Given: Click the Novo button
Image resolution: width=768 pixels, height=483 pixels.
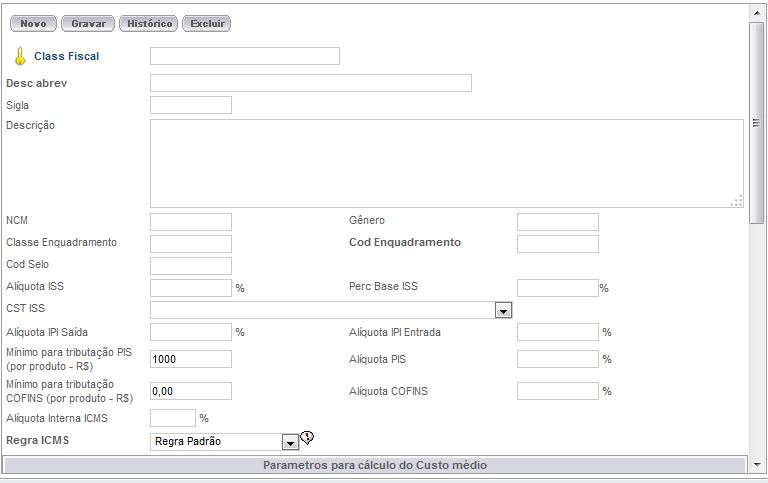Looking at the screenshot, I should (33, 24).
